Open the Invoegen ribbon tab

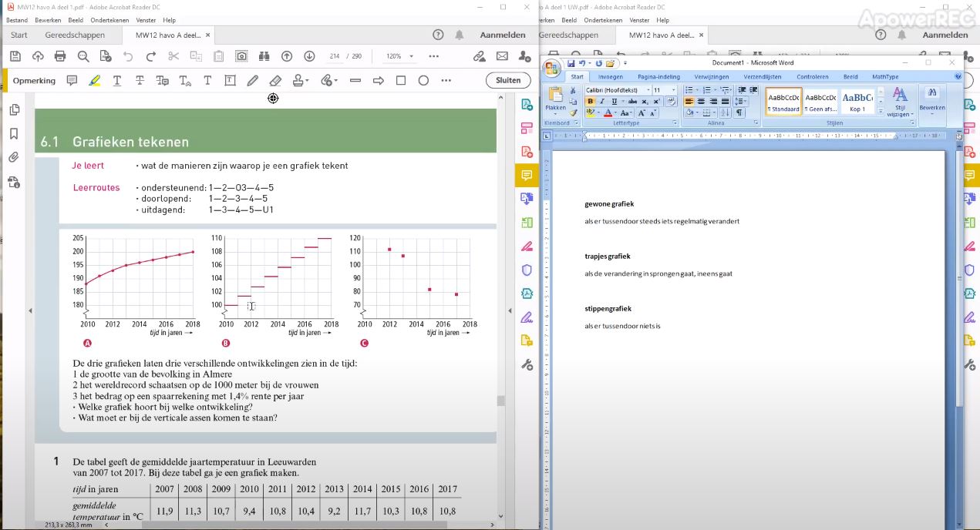pyautogui.click(x=610, y=77)
